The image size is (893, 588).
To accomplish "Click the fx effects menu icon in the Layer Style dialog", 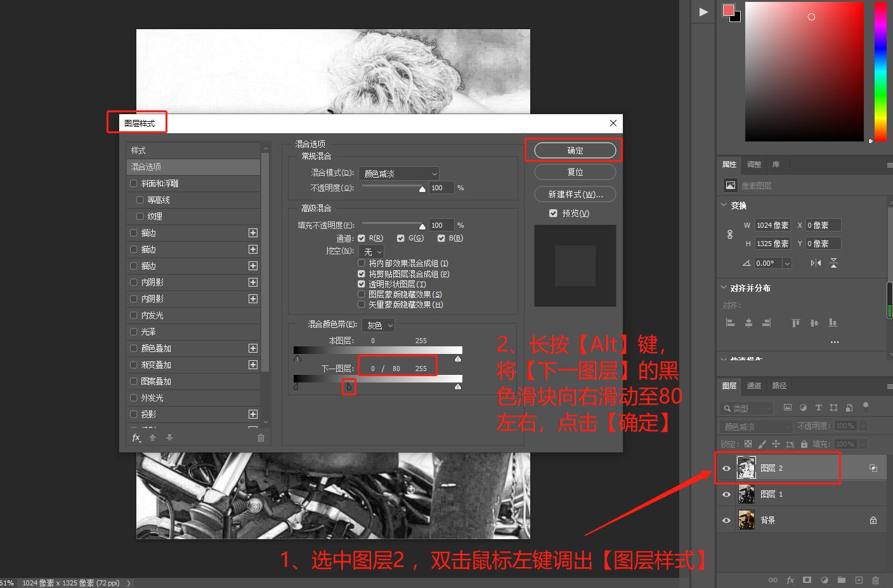I will (136, 438).
